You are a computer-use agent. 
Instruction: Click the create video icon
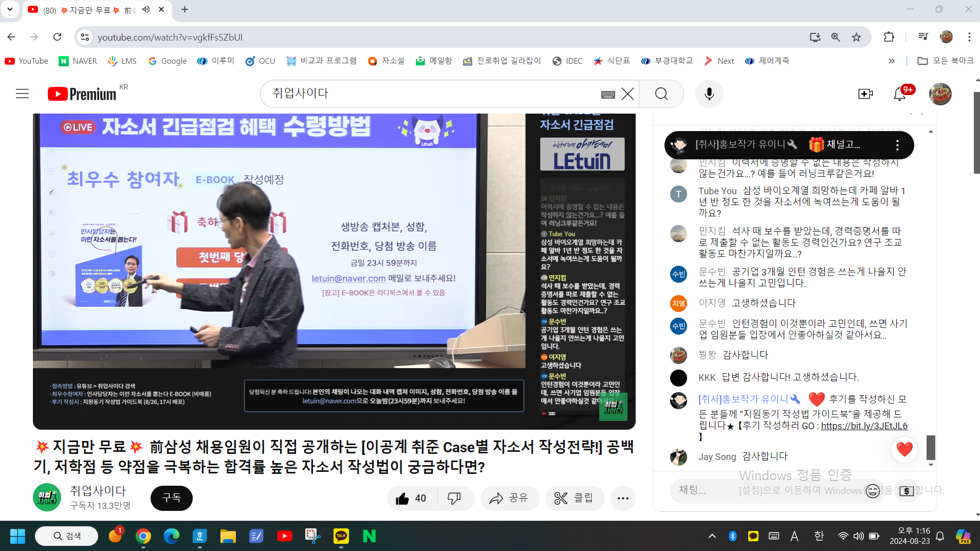[x=865, y=94]
